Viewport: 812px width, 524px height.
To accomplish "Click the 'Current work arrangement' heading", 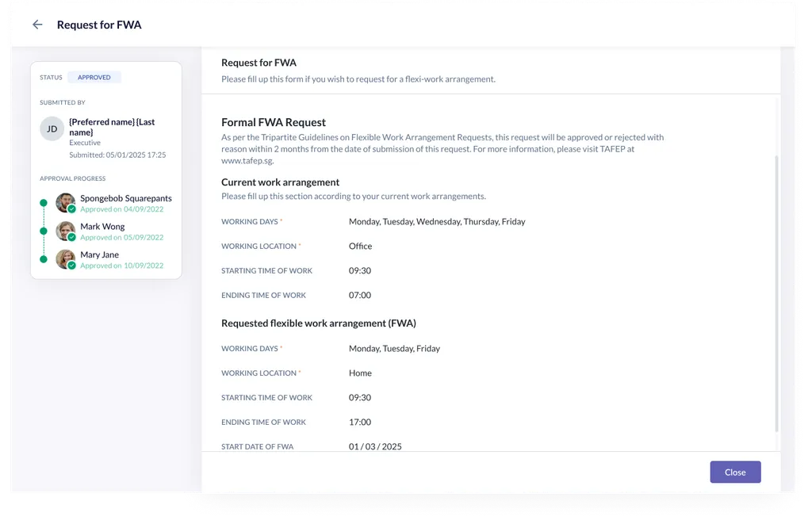I will tap(280, 182).
